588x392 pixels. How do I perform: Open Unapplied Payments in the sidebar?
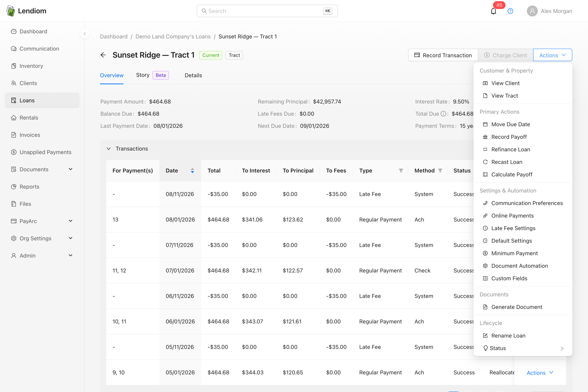pos(42,152)
